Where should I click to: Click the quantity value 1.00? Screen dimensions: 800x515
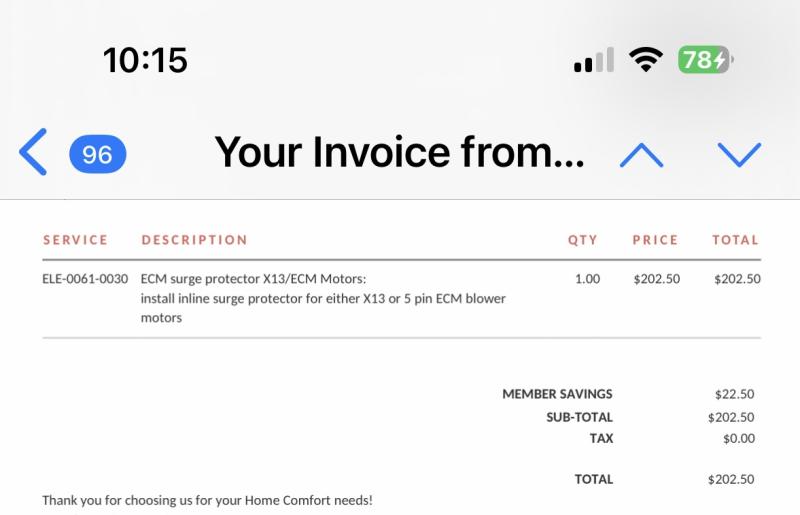pos(587,279)
